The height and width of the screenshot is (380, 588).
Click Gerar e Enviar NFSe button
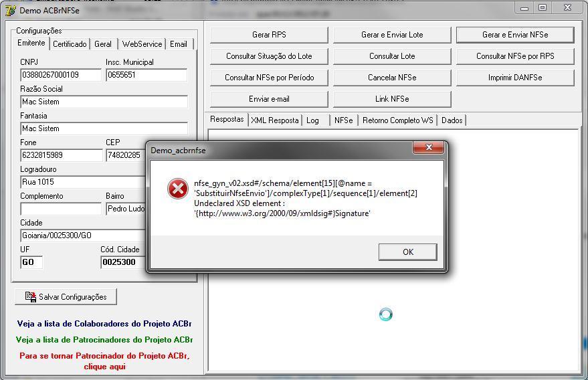tap(515, 35)
